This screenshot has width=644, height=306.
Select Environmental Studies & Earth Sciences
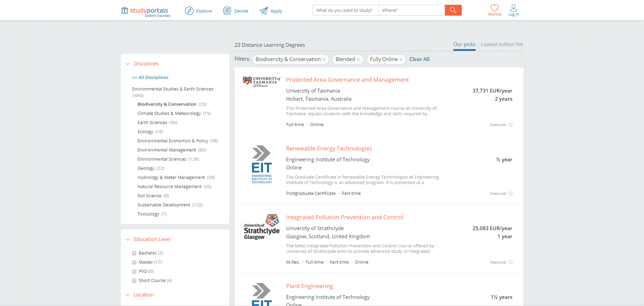point(173,89)
